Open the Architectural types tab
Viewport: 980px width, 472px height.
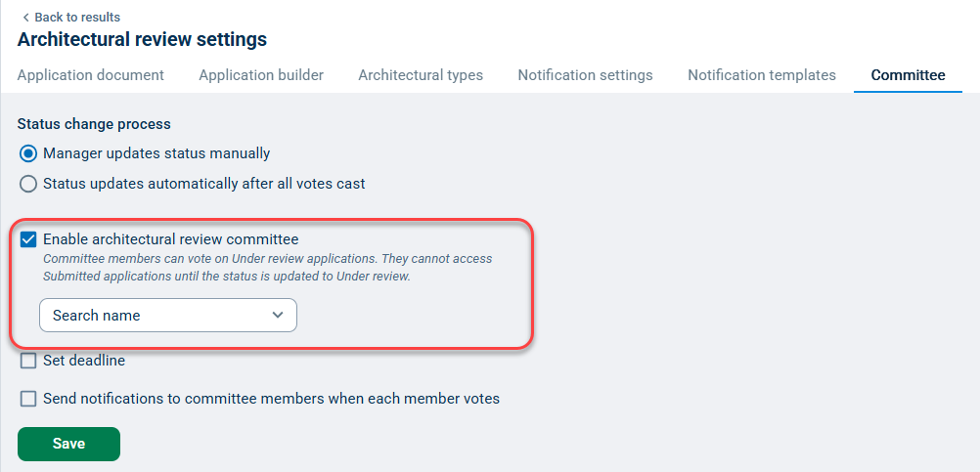421,75
